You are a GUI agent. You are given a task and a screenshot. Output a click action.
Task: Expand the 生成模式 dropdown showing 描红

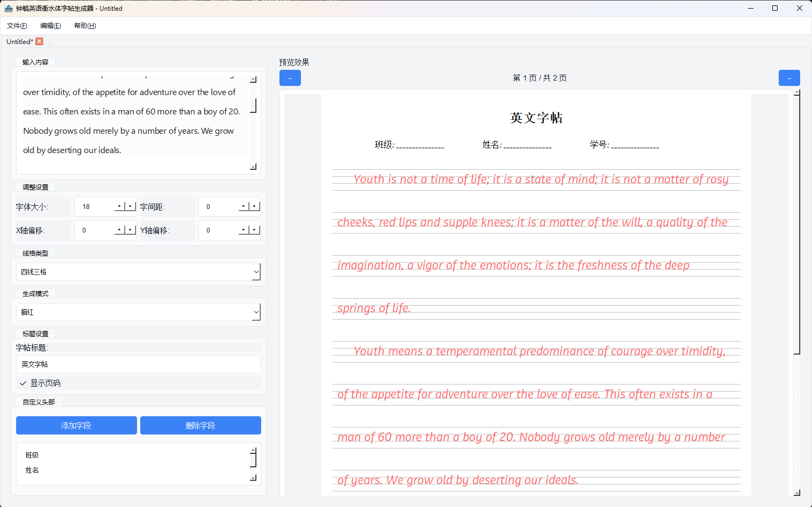coord(139,312)
